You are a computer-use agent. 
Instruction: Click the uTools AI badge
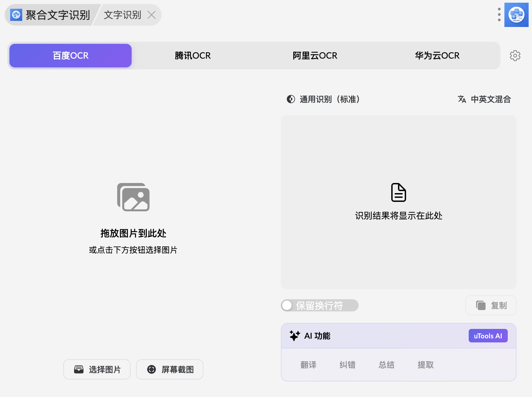488,336
